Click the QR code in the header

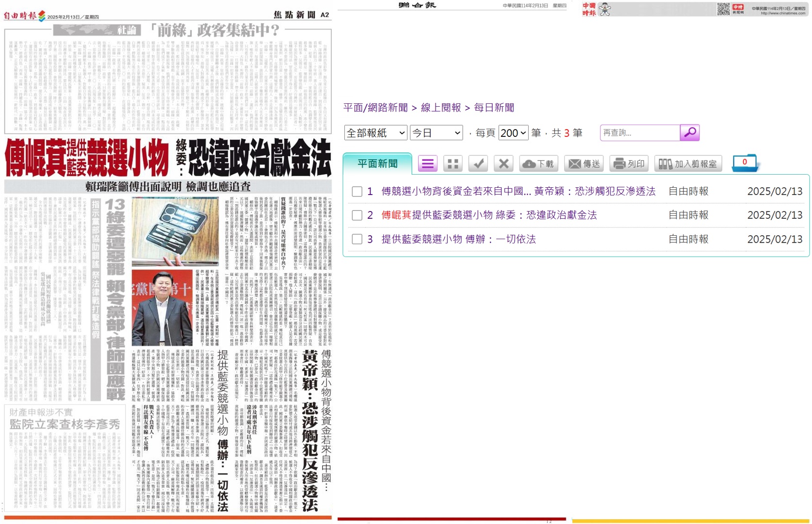pos(723,9)
